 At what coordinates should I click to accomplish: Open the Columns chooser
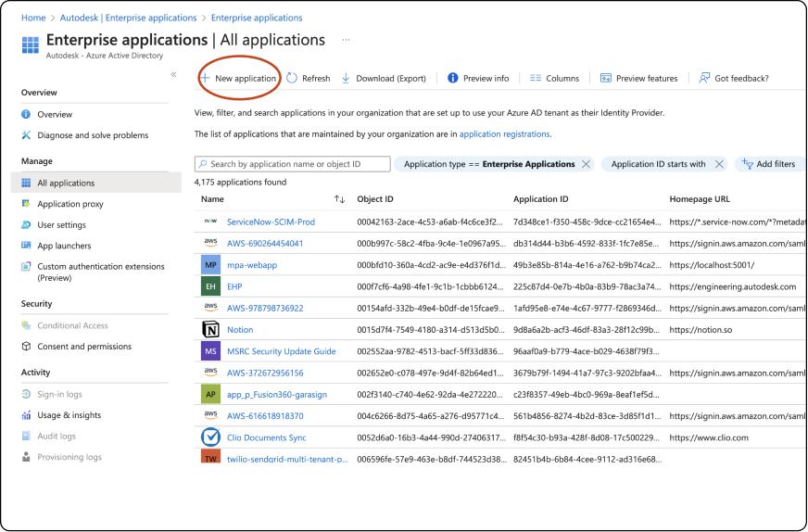click(x=554, y=79)
